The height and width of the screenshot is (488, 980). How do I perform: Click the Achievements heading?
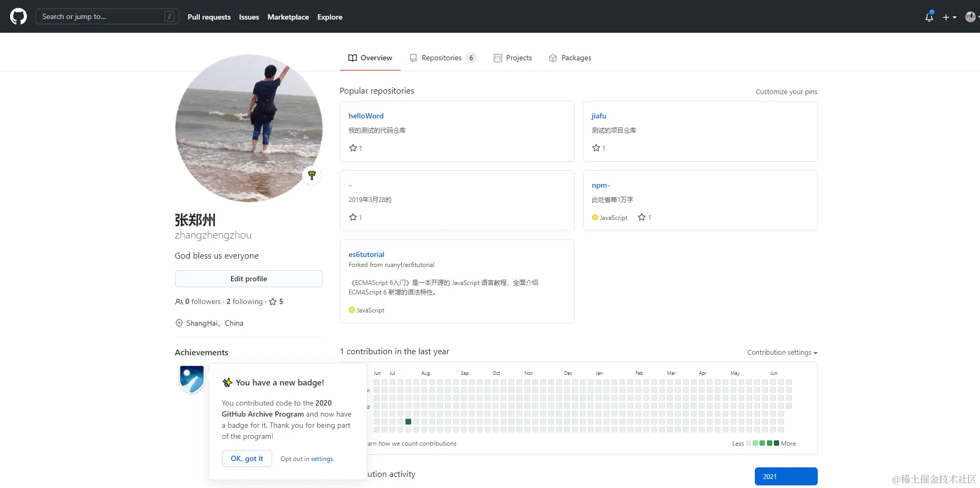(201, 352)
